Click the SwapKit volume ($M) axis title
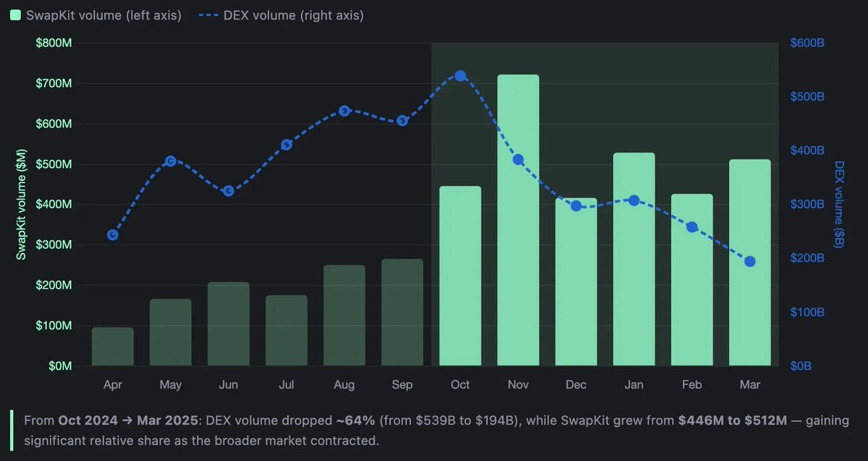The image size is (868, 461). coord(21,205)
